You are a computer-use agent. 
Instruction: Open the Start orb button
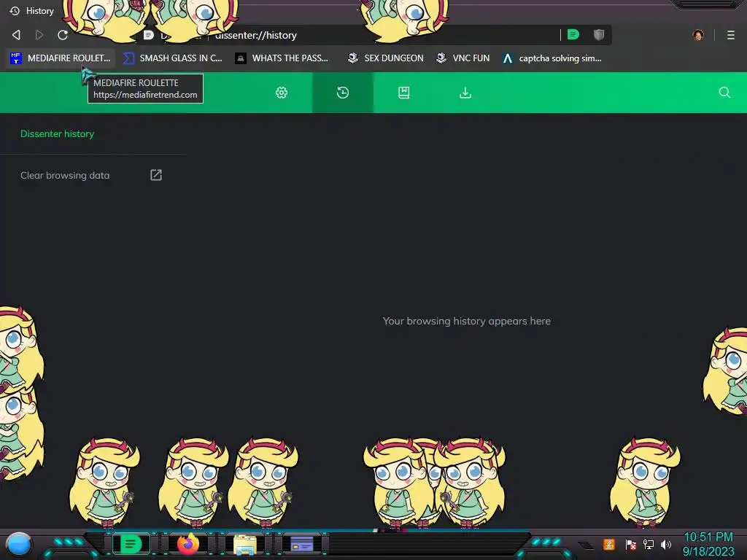(19, 544)
